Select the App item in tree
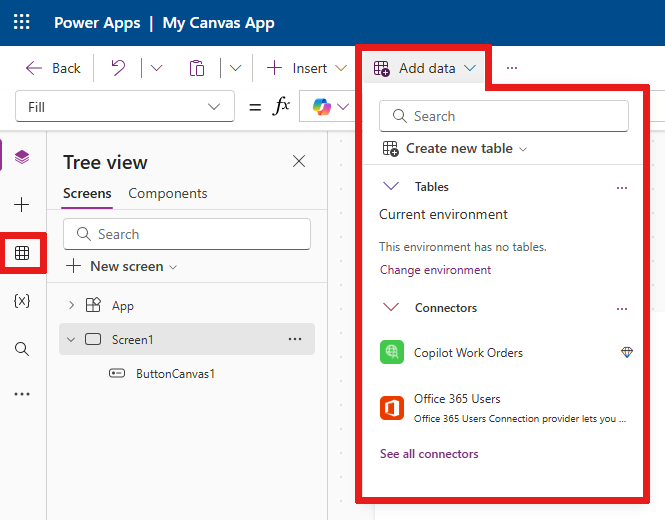665x520 pixels. 123,306
